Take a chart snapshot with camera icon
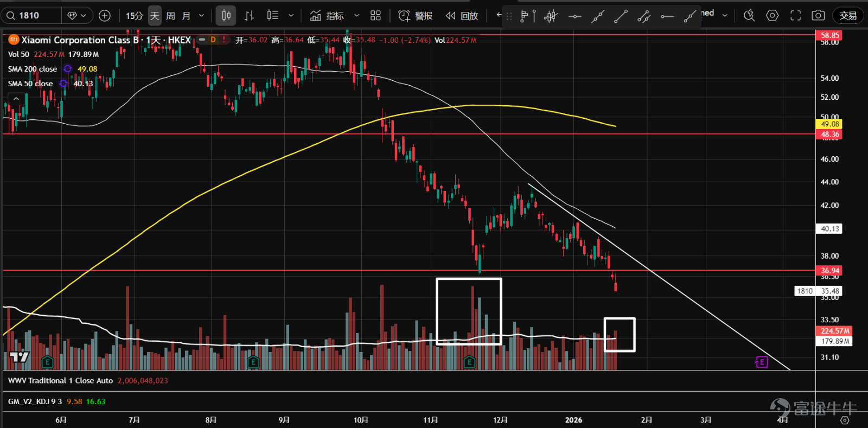 point(818,15)
